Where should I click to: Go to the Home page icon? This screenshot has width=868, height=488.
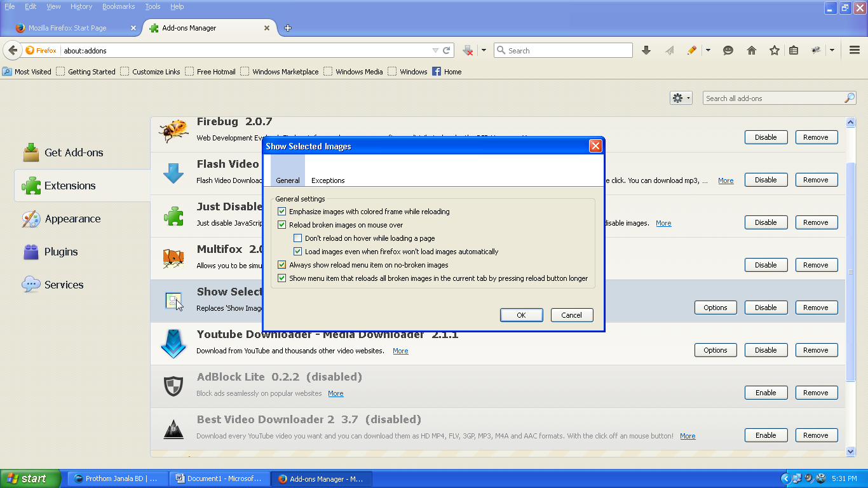click(x=752, y=50)
